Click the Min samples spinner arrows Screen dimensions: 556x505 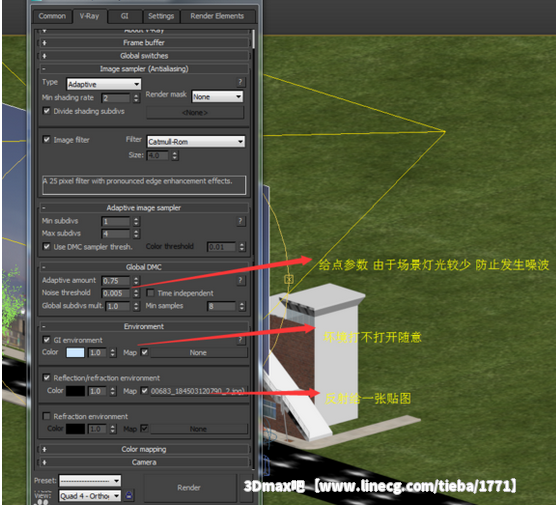242,306
